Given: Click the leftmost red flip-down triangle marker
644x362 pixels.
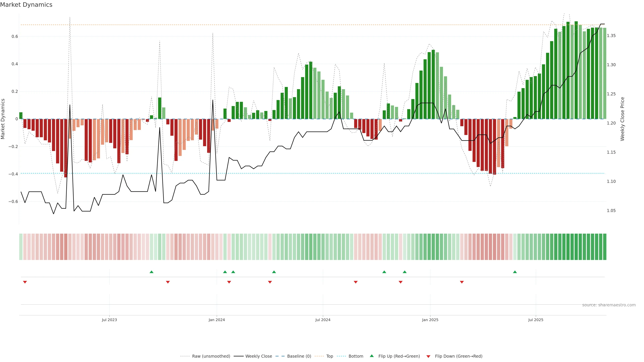Looking at the screenshot, I should [x=25, y=282].
